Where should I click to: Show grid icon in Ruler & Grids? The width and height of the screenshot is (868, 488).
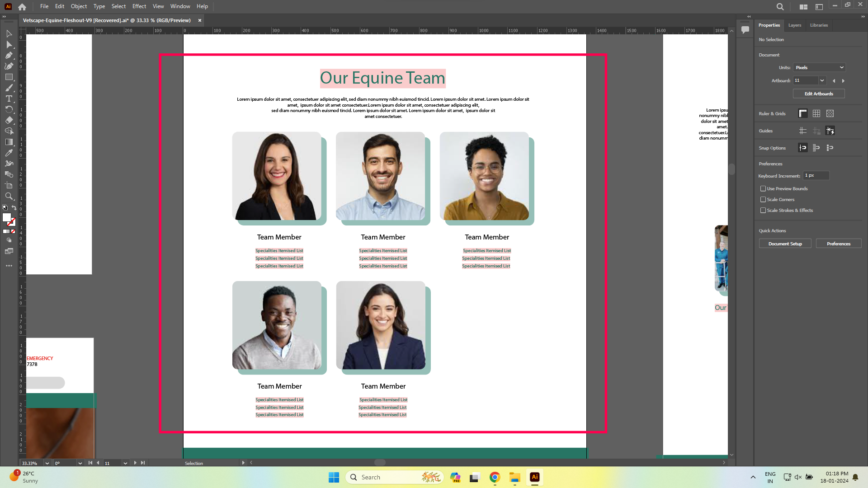coord(816,113)
